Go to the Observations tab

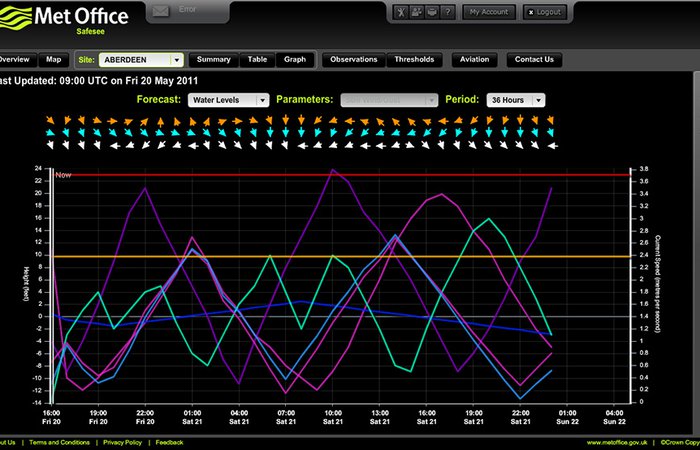pos(354,60)
